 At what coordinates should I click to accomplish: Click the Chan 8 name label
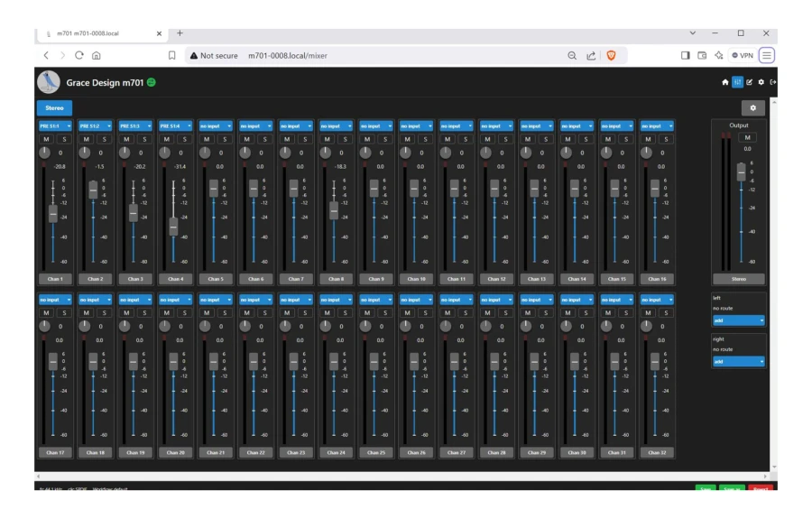click(x=337, y=279)
